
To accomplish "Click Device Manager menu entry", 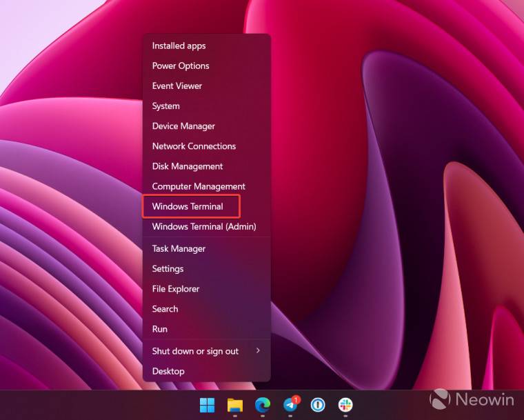I will point(183,126).
